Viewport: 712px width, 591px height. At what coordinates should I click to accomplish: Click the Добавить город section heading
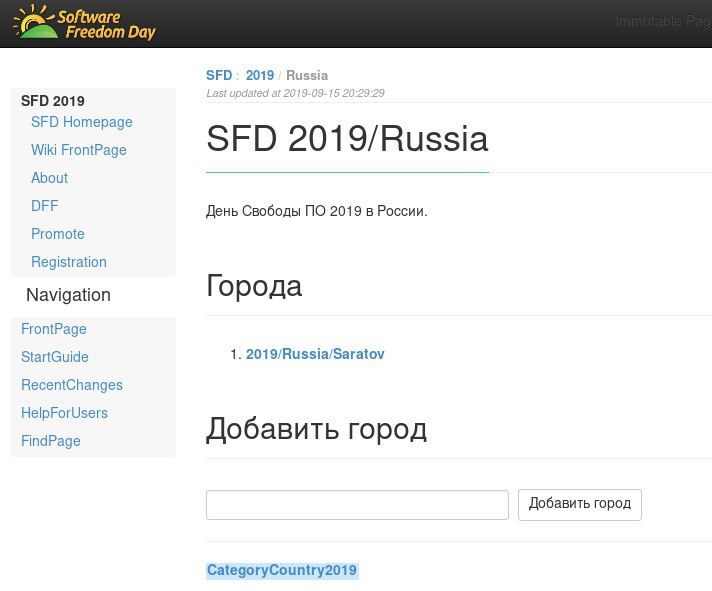click(316, 429)
